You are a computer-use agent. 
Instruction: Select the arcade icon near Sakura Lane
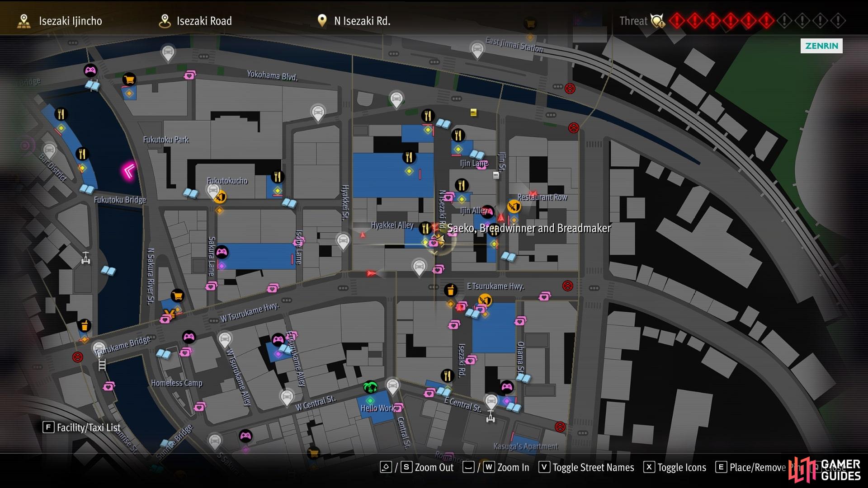(222, 252)
